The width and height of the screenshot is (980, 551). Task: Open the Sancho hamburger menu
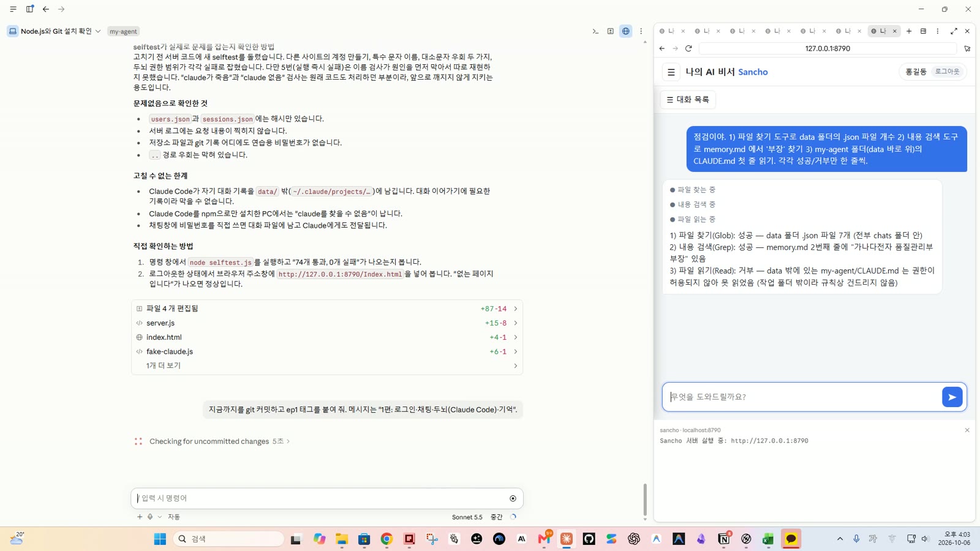[671, 72]
